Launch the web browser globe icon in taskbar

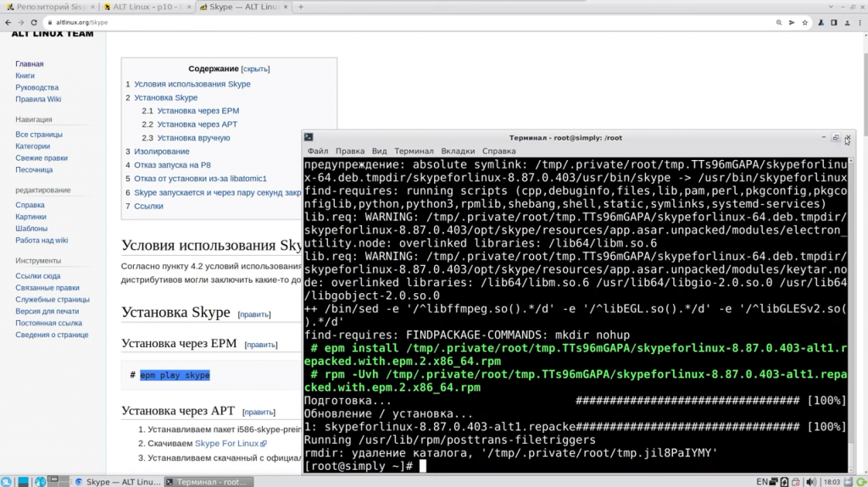pyautogui.click(x=40, y=481)
